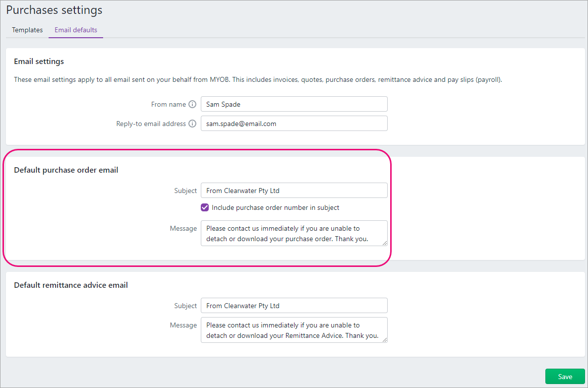Select the Email defaults tab
The width and height of the screenshot is (588, 388).
click(x=76, y=30)
